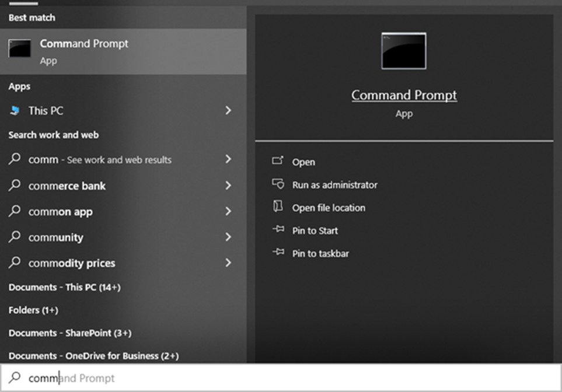
Task: Click the This PC computer icon
Action: coord(15,111)
